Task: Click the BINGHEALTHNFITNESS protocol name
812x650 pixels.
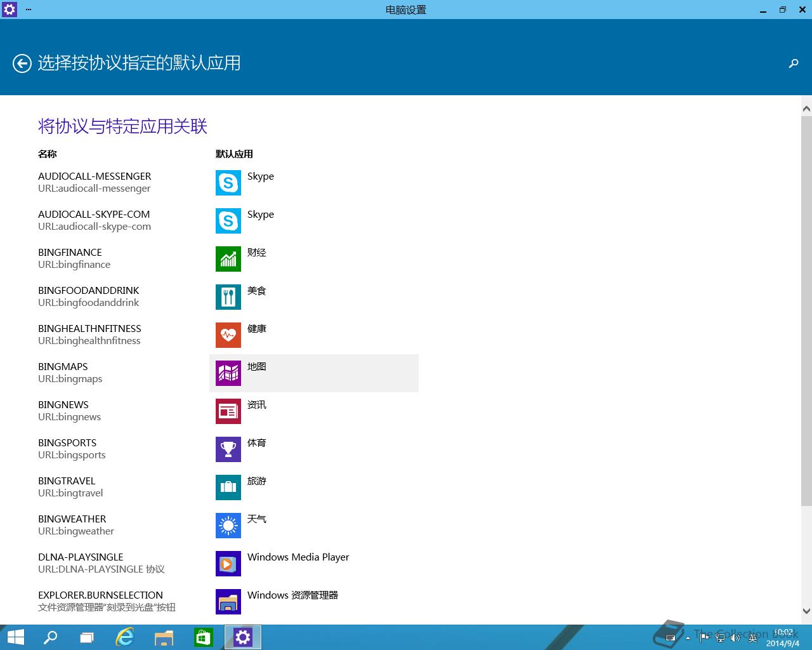Action: [89, 329]
